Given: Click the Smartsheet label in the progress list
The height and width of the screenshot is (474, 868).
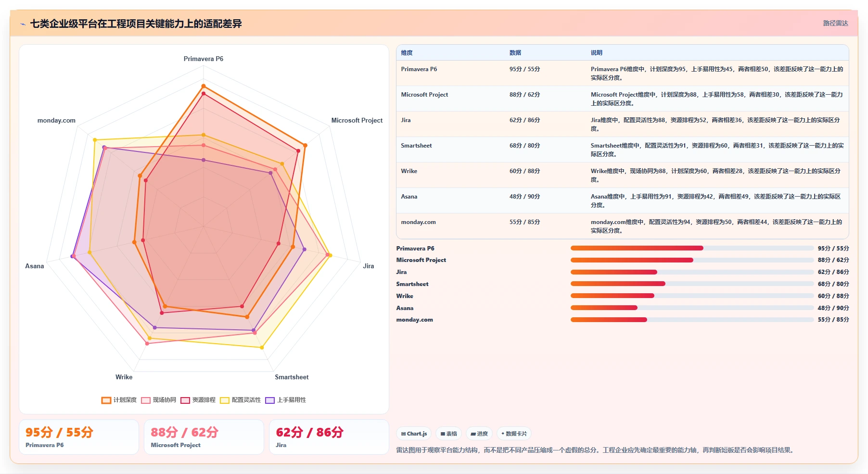Looking at the screenshot, I should coord(412,284).
